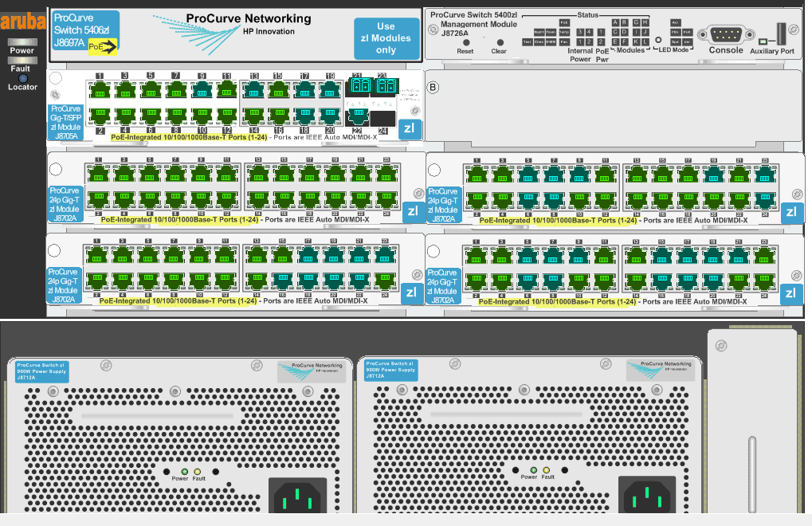Click the Console serial port
This screenshot has height=526, width=812.
(x=726, y=35)
